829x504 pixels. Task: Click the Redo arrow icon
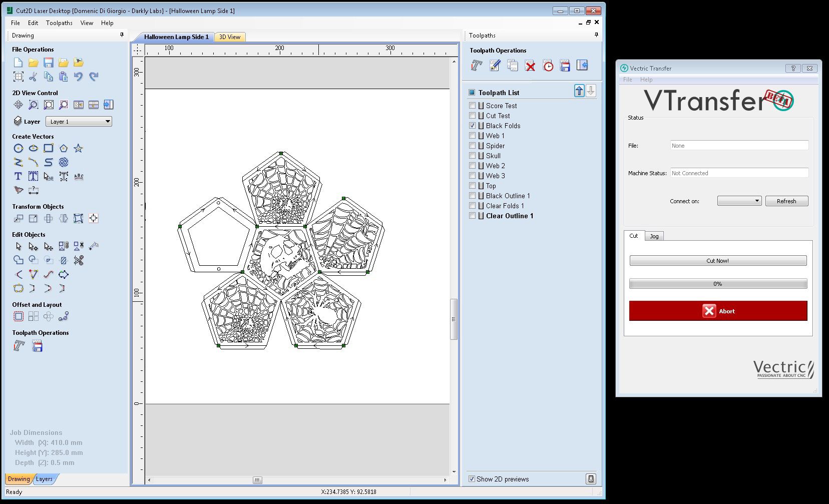tap(94, 77)
